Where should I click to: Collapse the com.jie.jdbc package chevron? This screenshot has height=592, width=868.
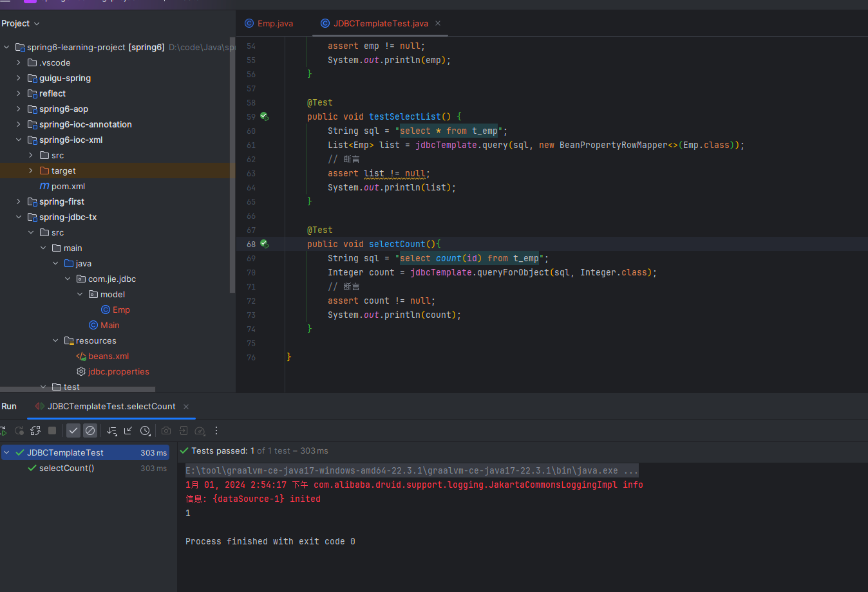click(x=68, y=279)
